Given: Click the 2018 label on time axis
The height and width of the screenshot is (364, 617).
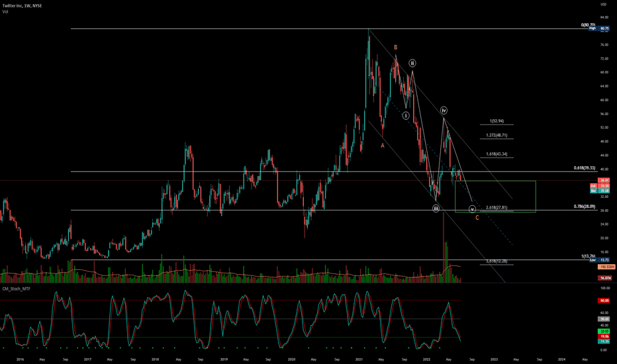Looking at the screenshot, I should [156, 359].
